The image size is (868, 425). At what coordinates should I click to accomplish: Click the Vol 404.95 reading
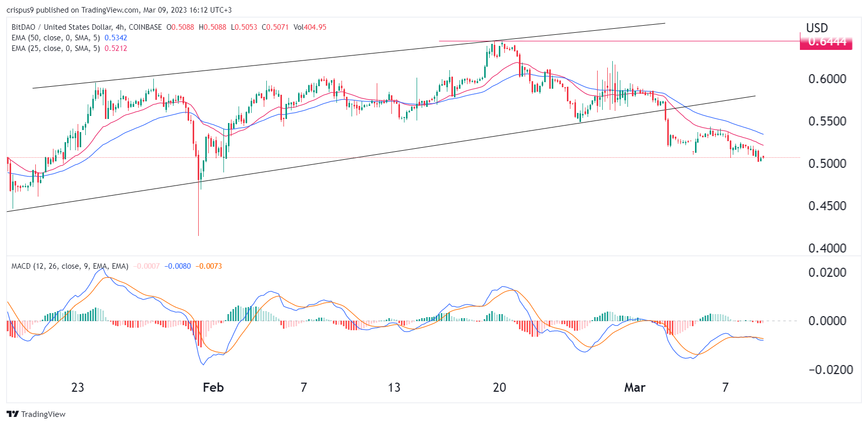pyautogui.click(x=310, y=27)
